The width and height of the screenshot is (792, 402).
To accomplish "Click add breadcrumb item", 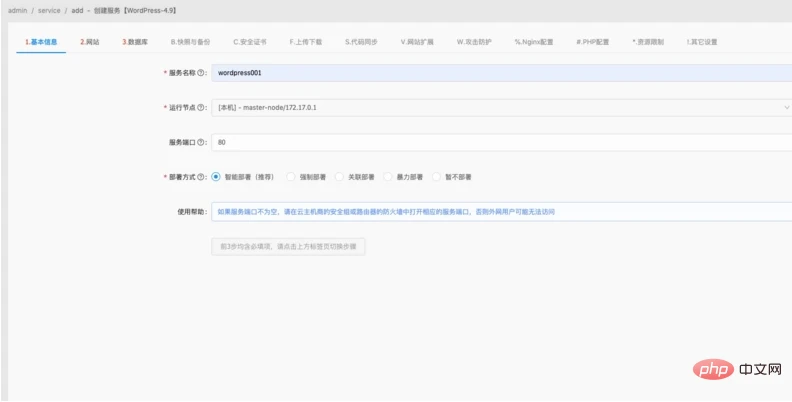I will pyautogui.click(x=77, y=10).
